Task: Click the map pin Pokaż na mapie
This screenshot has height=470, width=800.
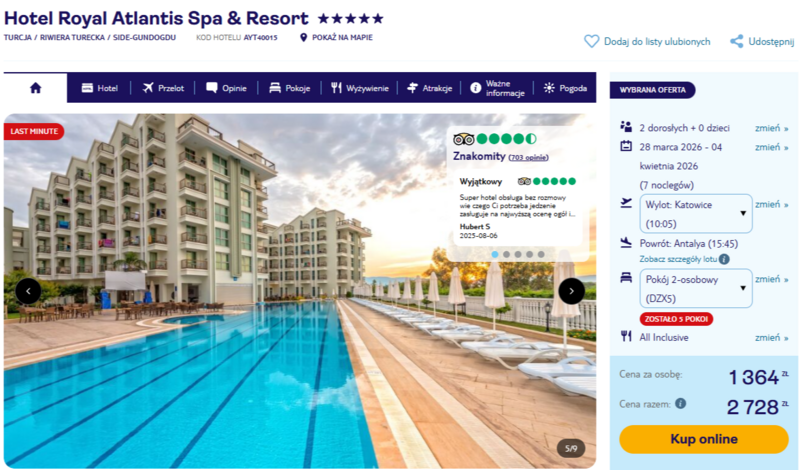Action: 303,38
